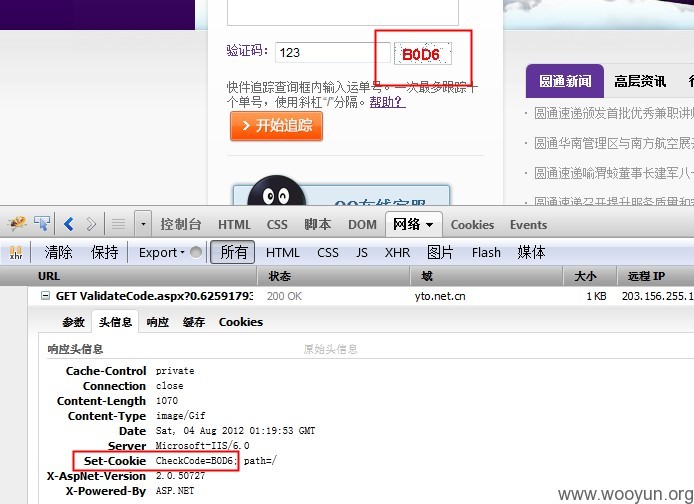Switch to the CSS panel tab

coord(277,225)
